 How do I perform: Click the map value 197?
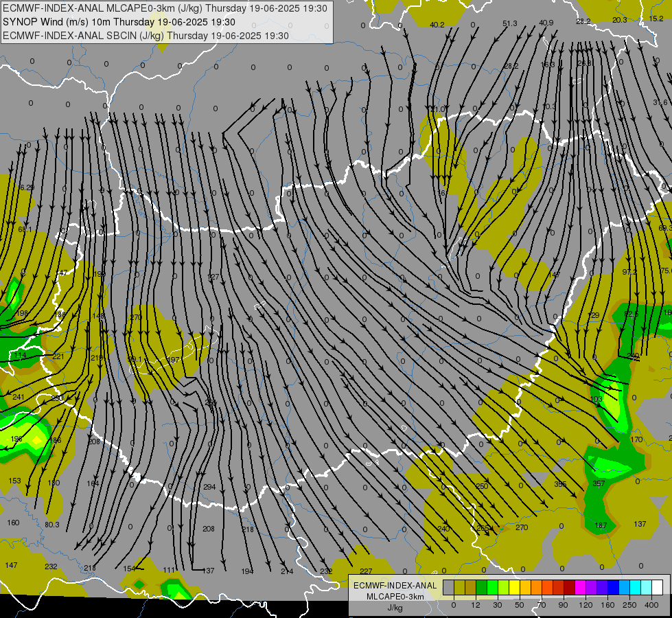173,359
